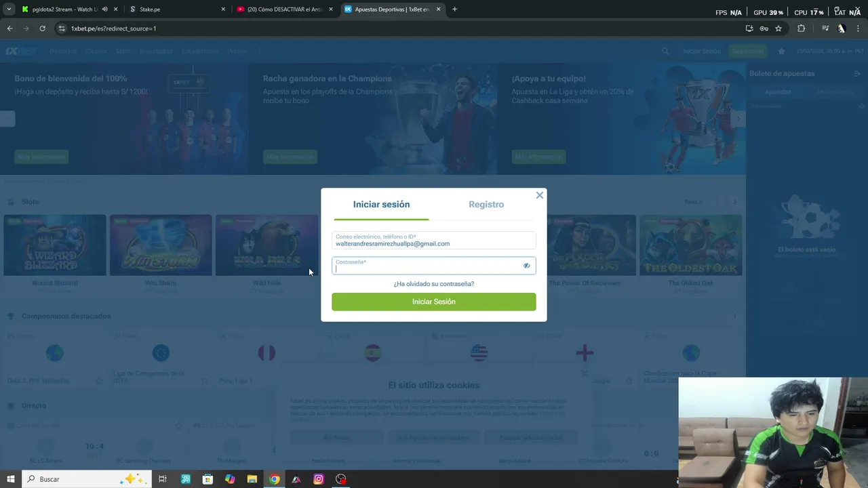Select the Mis apuestas tab in bet slip
This screenshot has height=488, width=868.
pos(835,92)
